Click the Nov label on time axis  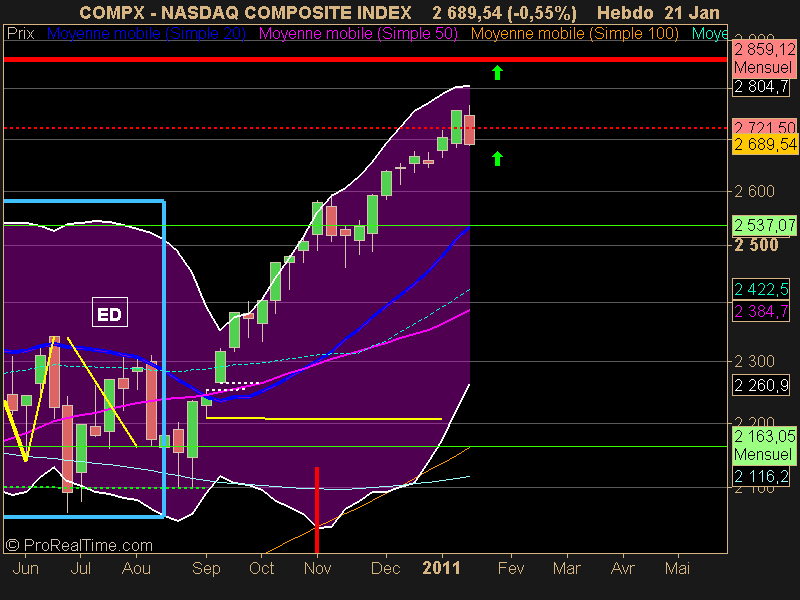tap(317, 568)
